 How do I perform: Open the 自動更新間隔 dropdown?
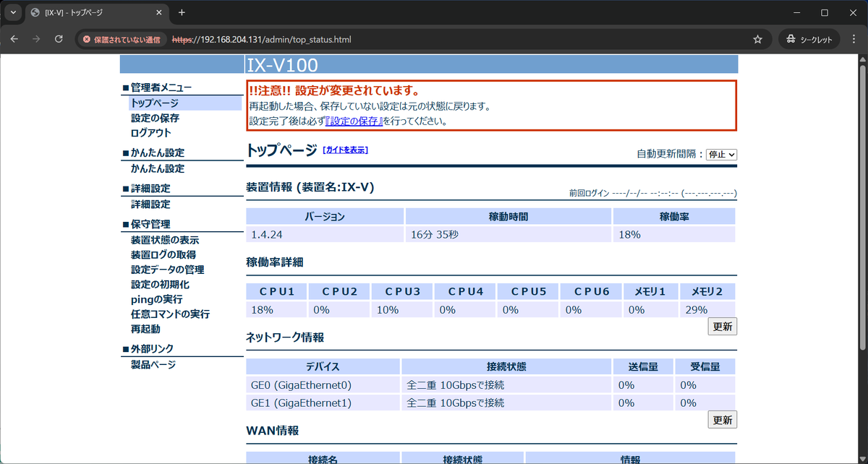coord(721,154)
